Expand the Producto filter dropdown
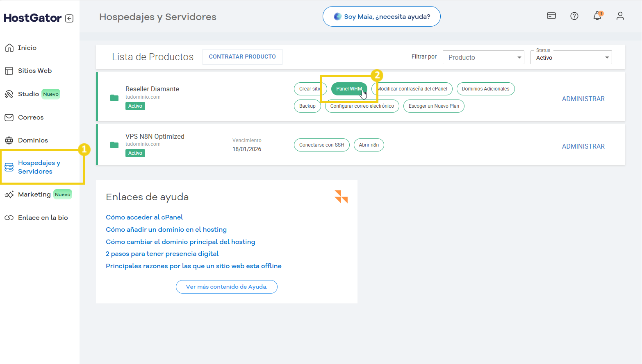Viewport: 642px width, 364px height. click(483, 57)
